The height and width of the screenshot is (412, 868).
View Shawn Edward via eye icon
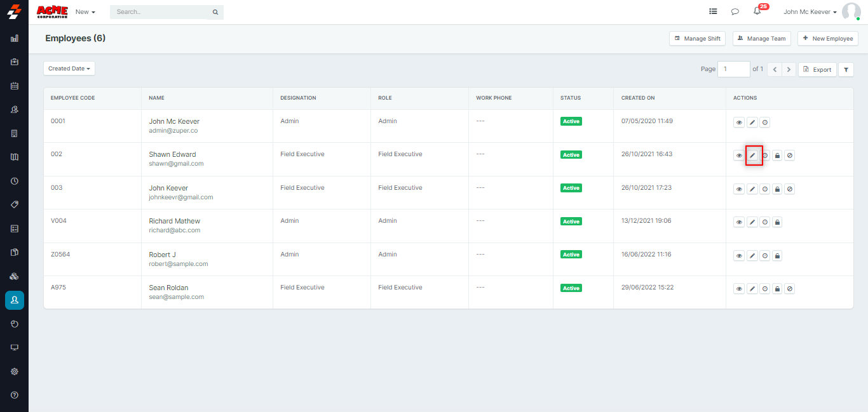pyautogui.click(x=740, y=156)
